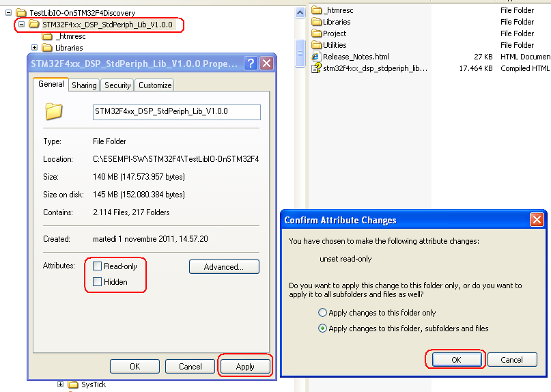Viewport: 551px width, 392px height.
Task: Open the Customize tab
Action: [x=155, y=85]
